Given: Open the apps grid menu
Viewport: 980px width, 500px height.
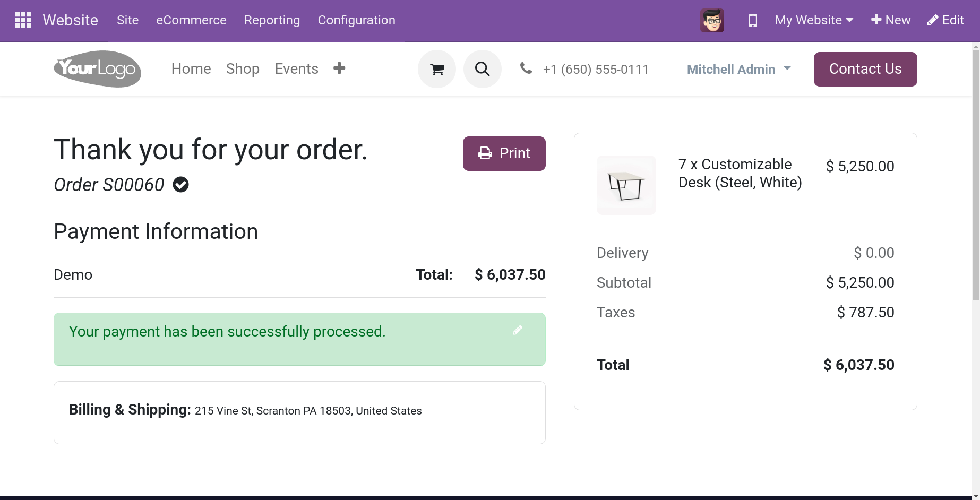Looking at the screenshot, I should coord(23,20).
